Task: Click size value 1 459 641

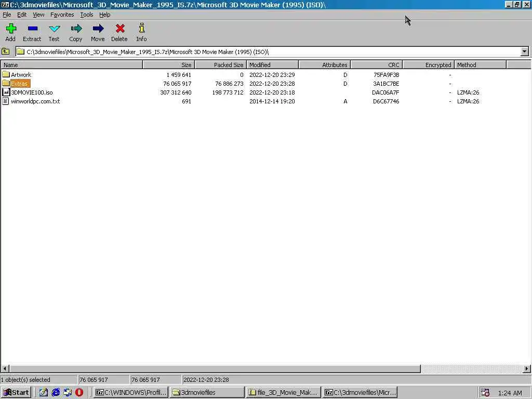Action: [x=179, y=75]
